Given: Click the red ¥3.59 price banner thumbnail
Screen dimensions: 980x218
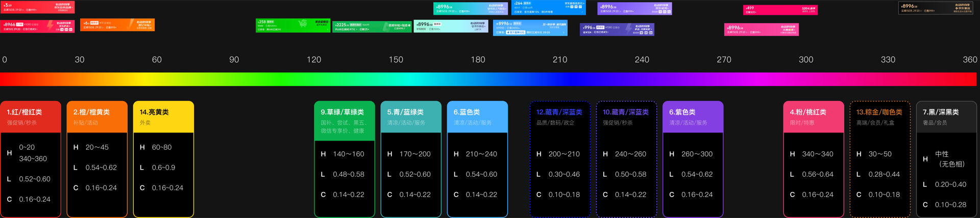Looking at the screenshot, I should [37, 7].
